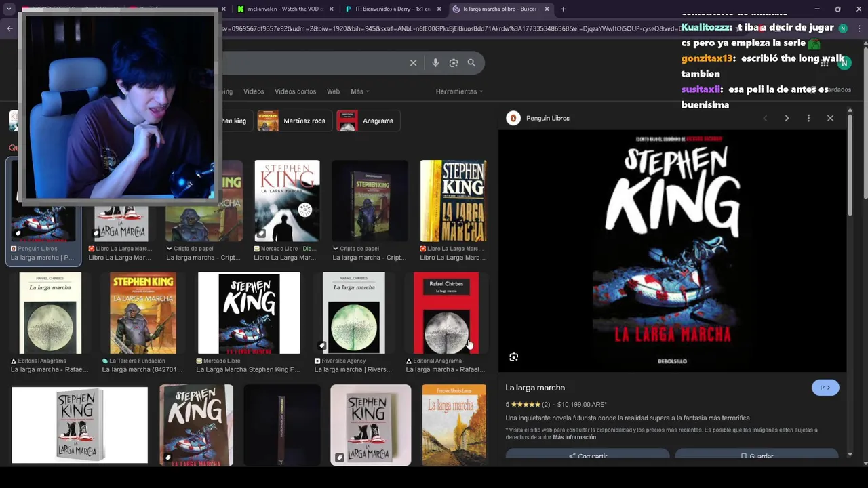Open the Riverside Agency cover result
Screen dimensions: 868x488
353,313
